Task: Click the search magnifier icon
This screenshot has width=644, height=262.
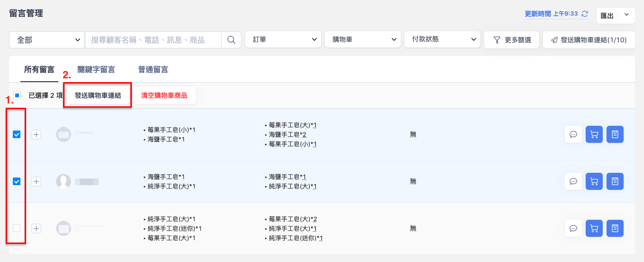Action: click(231, 40)
